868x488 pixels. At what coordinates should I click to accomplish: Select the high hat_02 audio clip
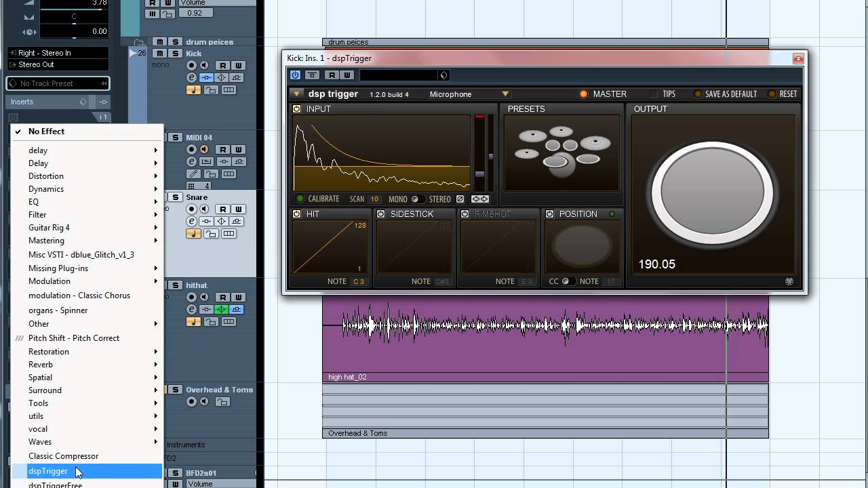pos(545,339)
